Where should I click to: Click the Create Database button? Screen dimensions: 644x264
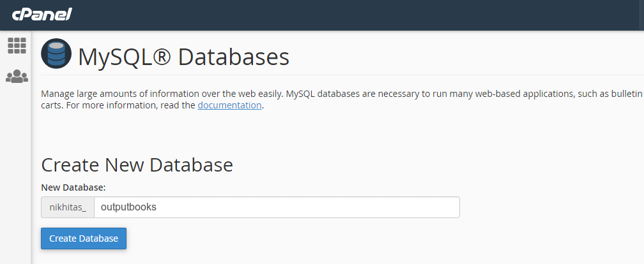tap(84, 238)
